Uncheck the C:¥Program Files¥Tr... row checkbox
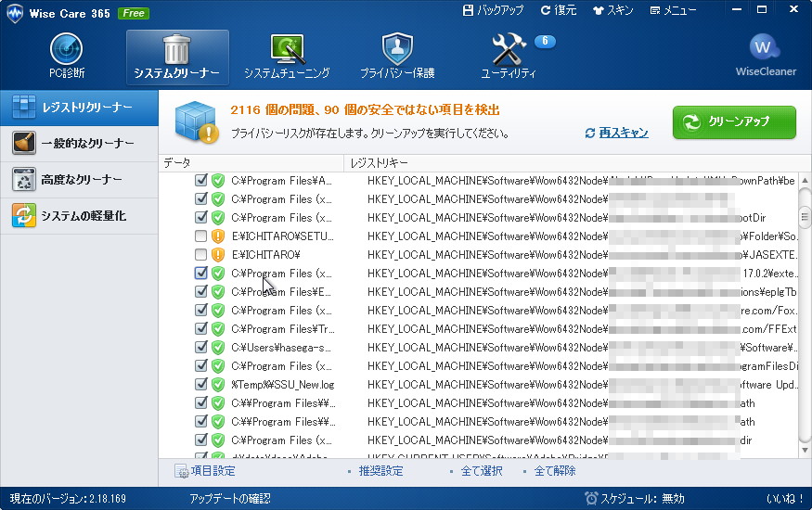The height and width of the screenshot is (510, 812). click(x=201, y=329)
